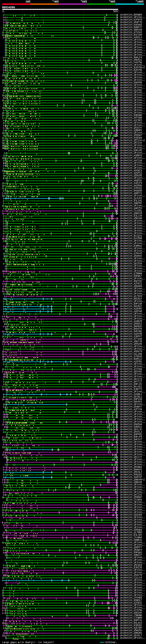The image size is (146, 644).
Task: Select hit UniRef100_B9PW17
Action: [131, 276]
